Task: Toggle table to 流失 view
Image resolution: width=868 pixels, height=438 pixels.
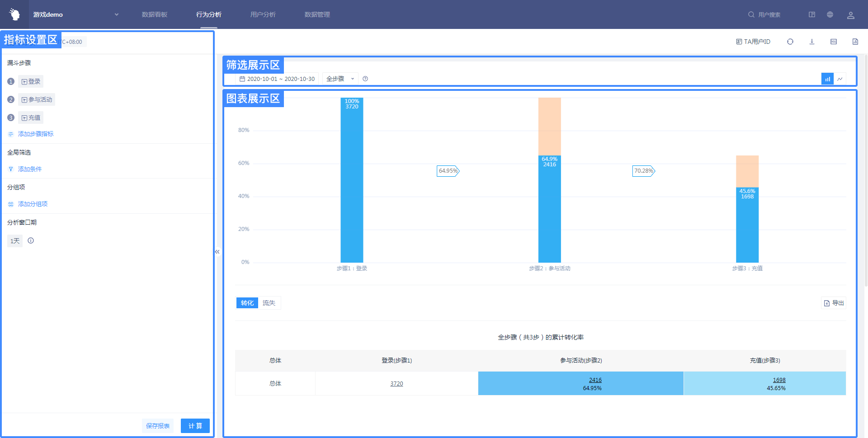Action: pyautogui.click(x=269, y=303)
